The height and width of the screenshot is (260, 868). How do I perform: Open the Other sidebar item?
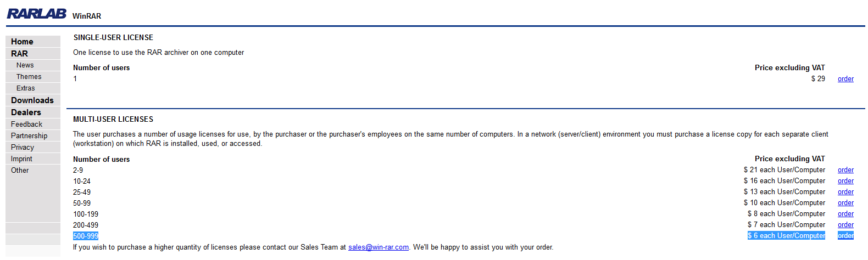coord(20,171)
